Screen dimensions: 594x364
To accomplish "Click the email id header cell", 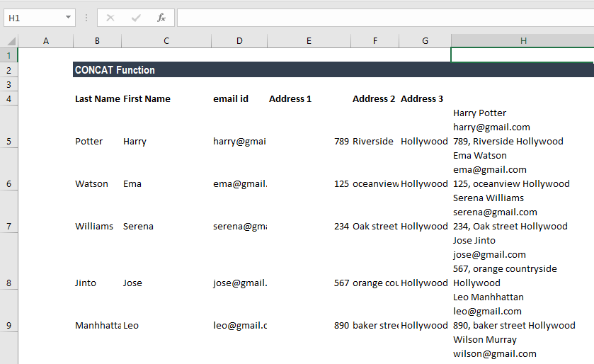I will [239, 99].
